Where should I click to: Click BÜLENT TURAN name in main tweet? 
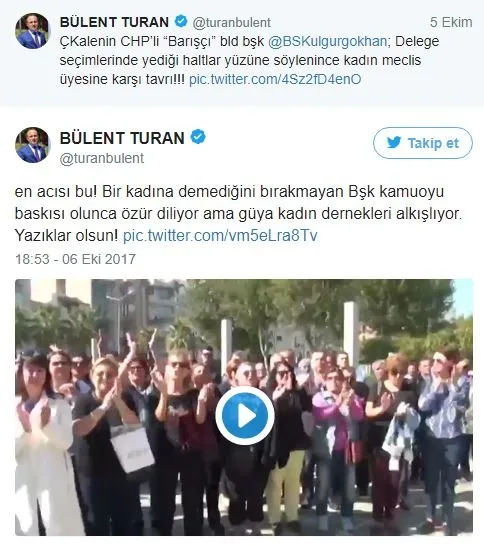(x=122, y=138)
